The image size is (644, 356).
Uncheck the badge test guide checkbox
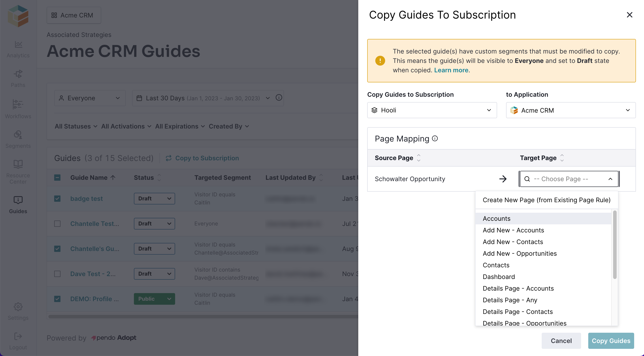pos(57,199)
